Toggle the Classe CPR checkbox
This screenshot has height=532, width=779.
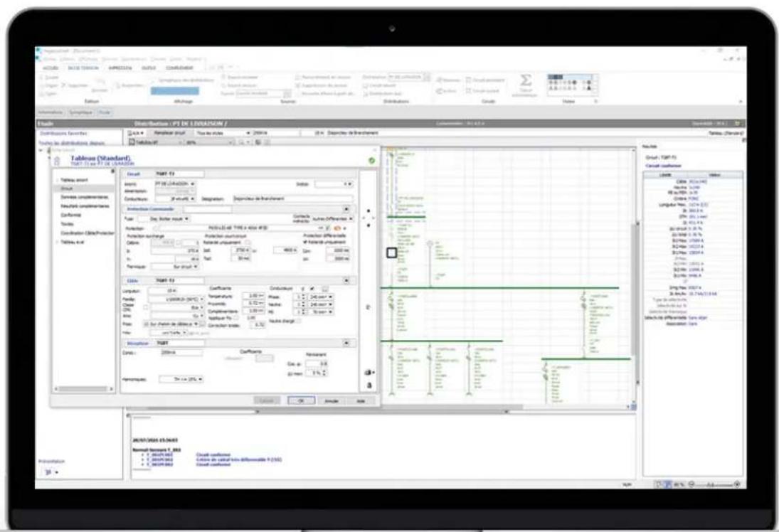[x=145, y=307]
